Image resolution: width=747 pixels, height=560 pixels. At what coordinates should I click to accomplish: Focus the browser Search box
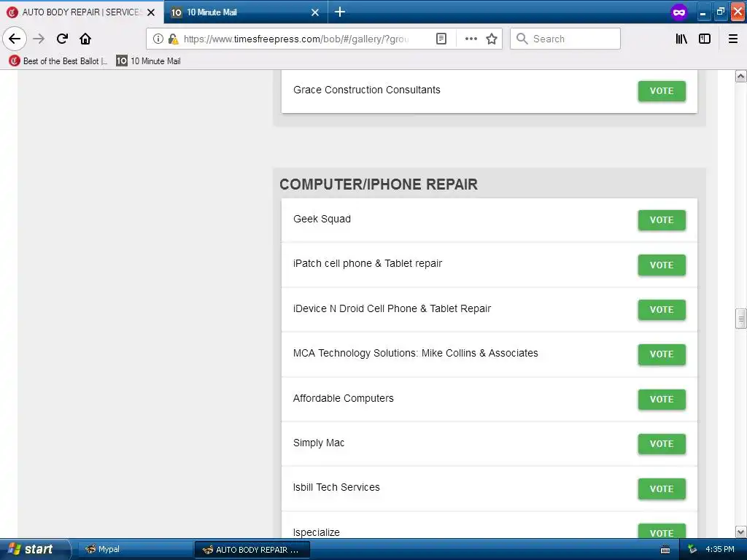tap(565, 39)
